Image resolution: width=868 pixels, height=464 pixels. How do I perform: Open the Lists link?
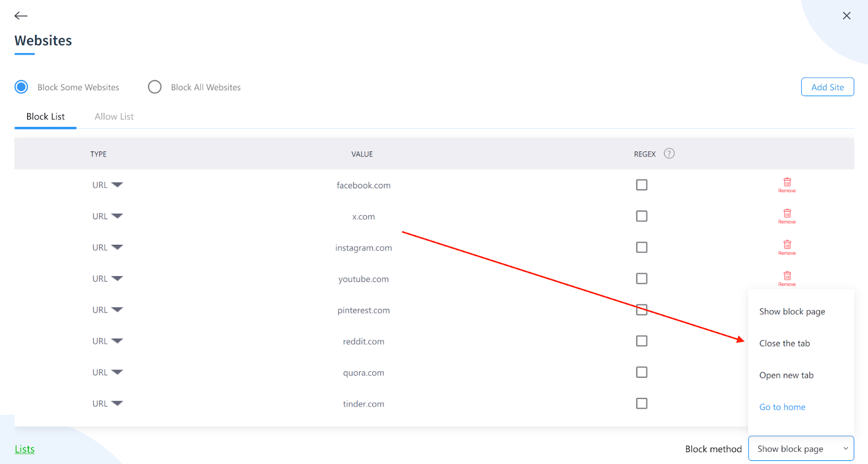point(24,449)
